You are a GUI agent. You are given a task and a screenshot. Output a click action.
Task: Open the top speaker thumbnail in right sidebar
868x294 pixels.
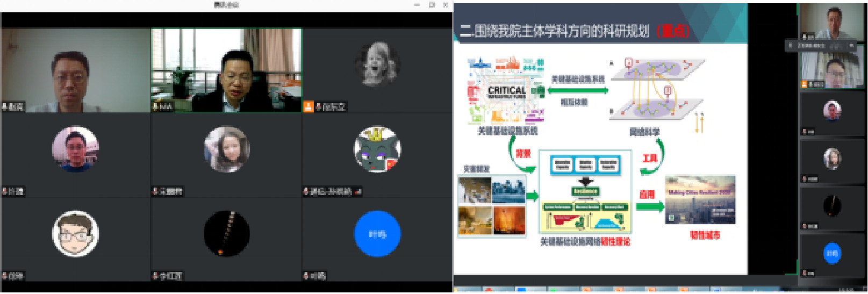[x=832, y=20]
